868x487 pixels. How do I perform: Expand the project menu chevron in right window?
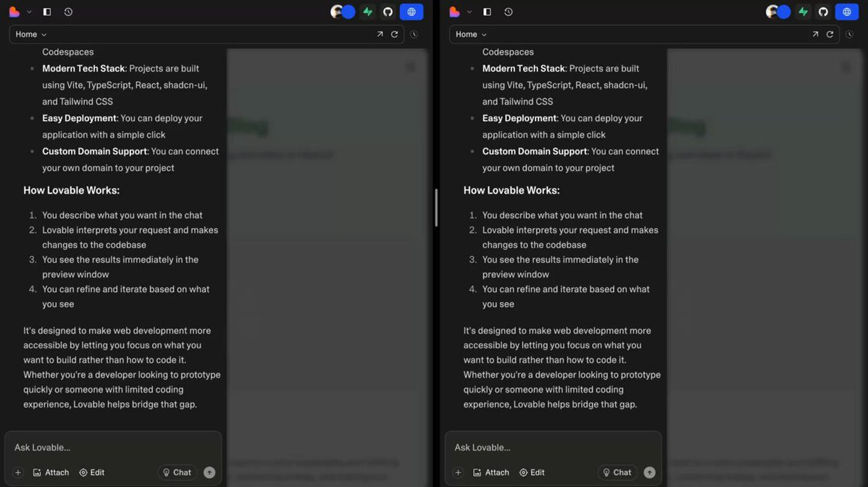tap(470, 12)
